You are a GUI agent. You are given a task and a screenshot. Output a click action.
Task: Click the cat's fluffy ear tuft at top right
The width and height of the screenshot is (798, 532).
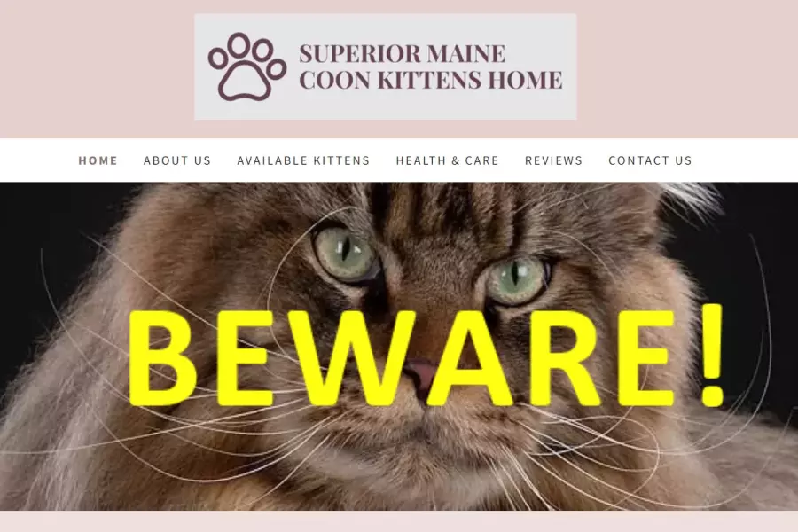(692, 199)
